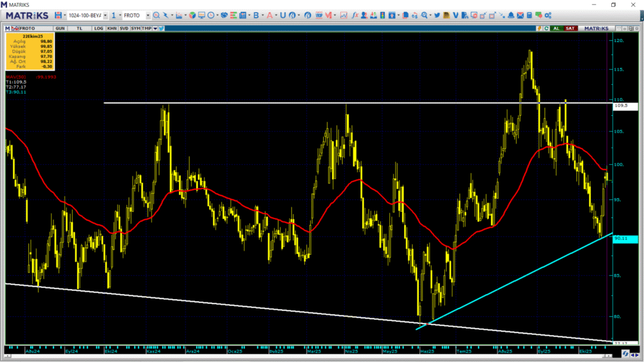Click the SYM symbol menu item
Viewport: 644px width, 362px height.
135,28
